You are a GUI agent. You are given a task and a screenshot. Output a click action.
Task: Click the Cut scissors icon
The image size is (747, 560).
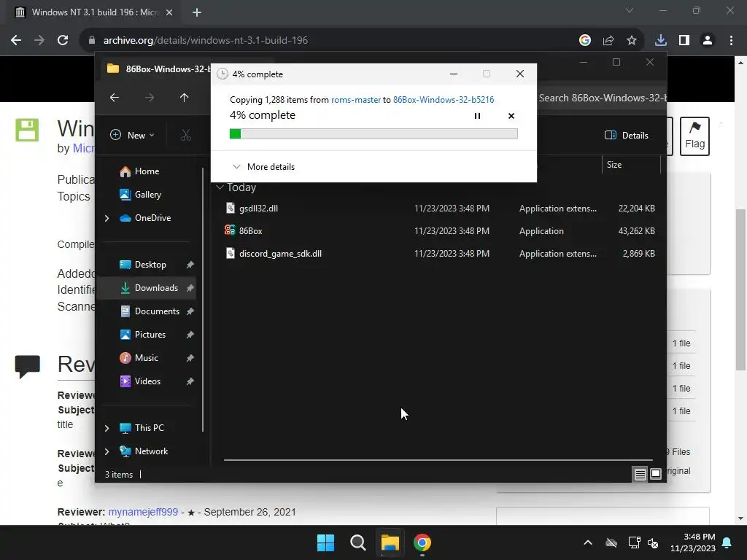(186, 135)
